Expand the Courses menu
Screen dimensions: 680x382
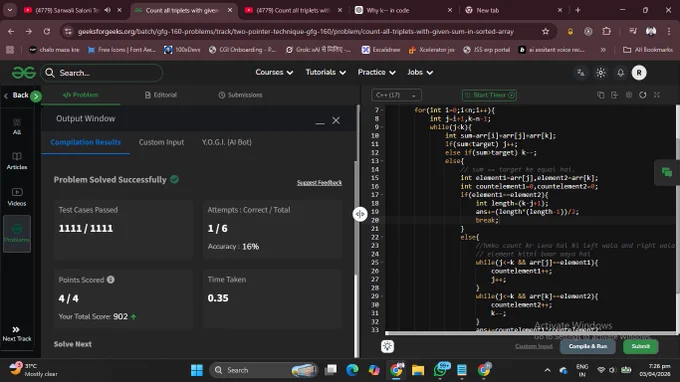[274, 72]
